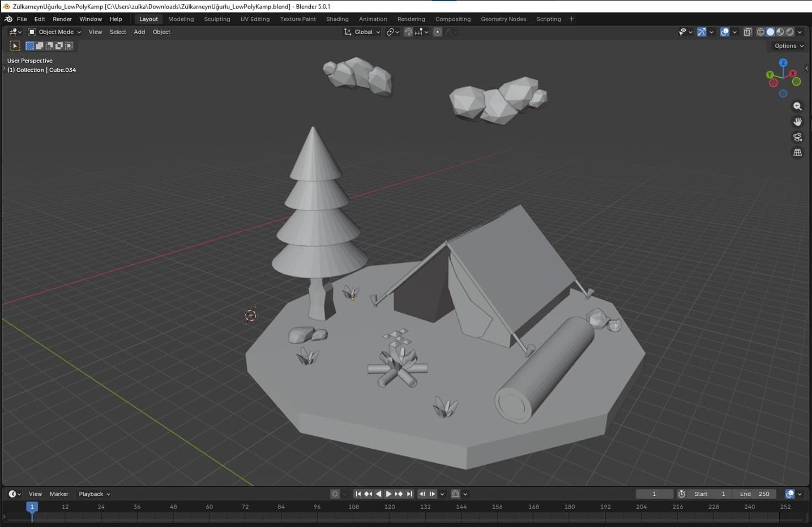
Task: Add a new workspace with the plus button
Action: pos(571,19)
